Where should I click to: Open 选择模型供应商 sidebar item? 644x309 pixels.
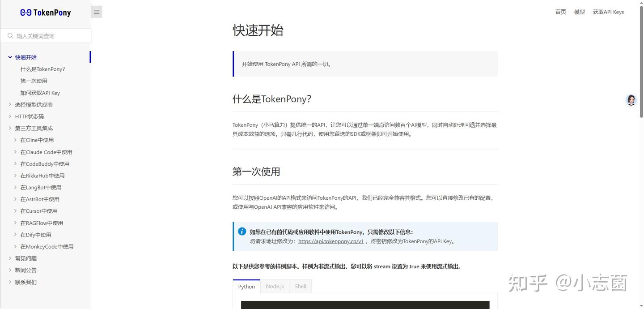[x=34, y=105]
